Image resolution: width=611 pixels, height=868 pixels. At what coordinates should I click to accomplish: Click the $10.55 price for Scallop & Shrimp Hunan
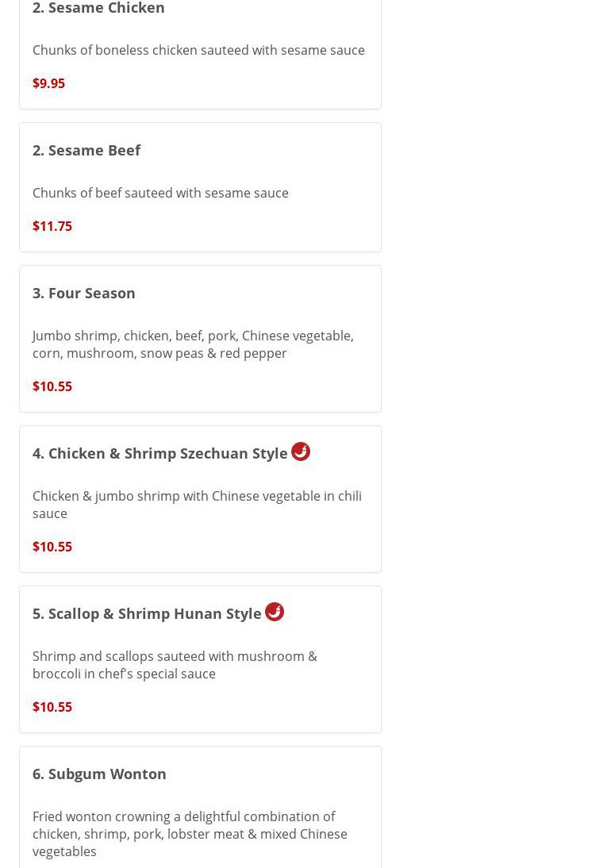52,707
